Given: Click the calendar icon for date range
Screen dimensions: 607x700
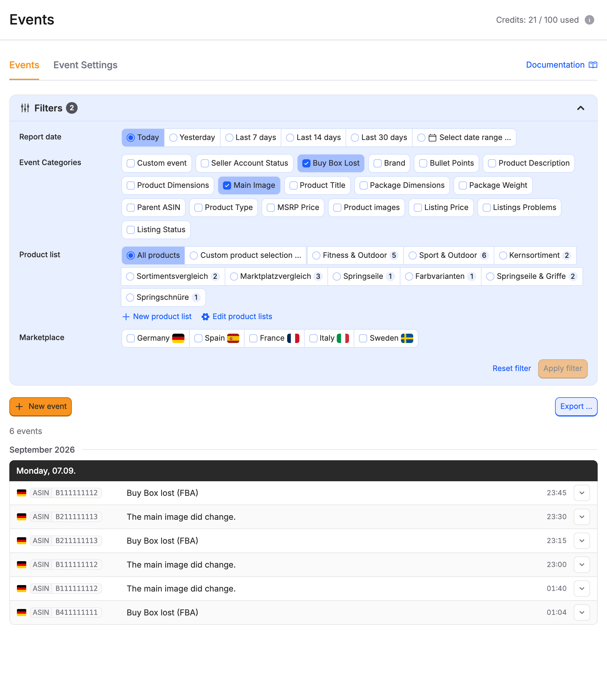Looking at the screenshot, I should tap(432, 138).
